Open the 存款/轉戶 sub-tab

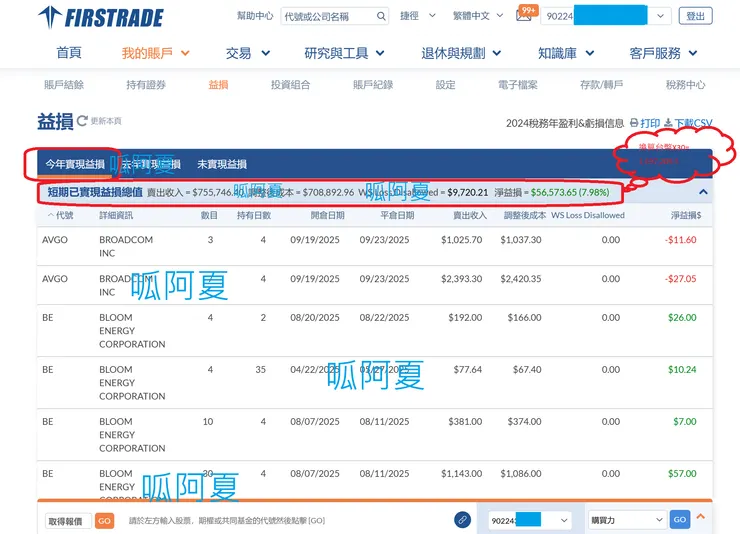[601, 85]
